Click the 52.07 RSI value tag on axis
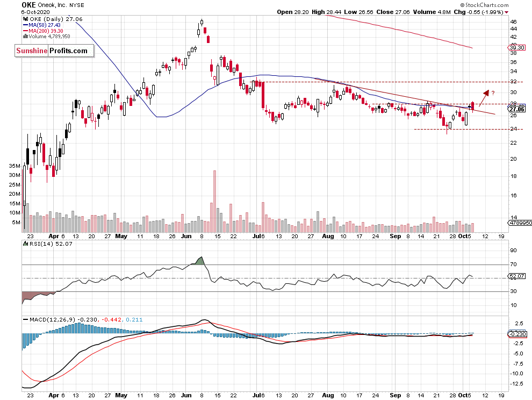 point(517,276)
